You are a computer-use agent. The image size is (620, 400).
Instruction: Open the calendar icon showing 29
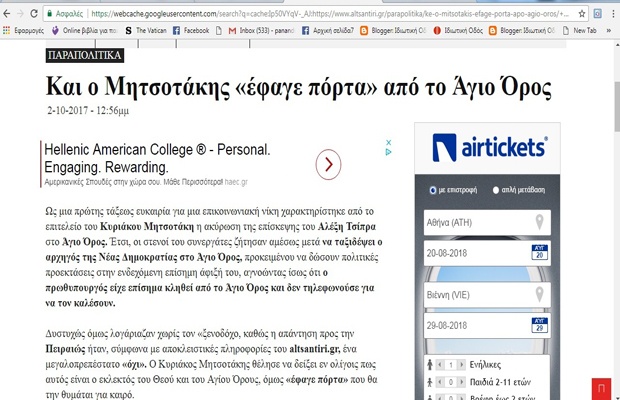click(x=539, y=325)
